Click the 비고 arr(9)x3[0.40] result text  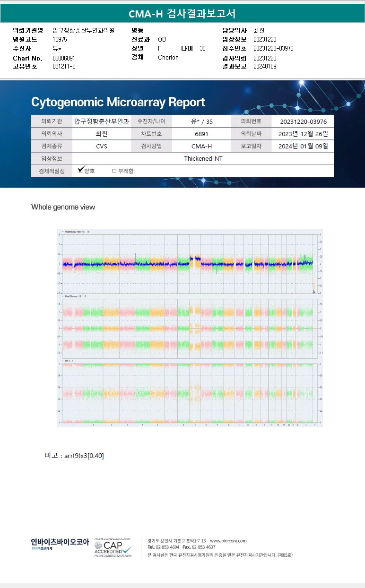click(74, 456)
